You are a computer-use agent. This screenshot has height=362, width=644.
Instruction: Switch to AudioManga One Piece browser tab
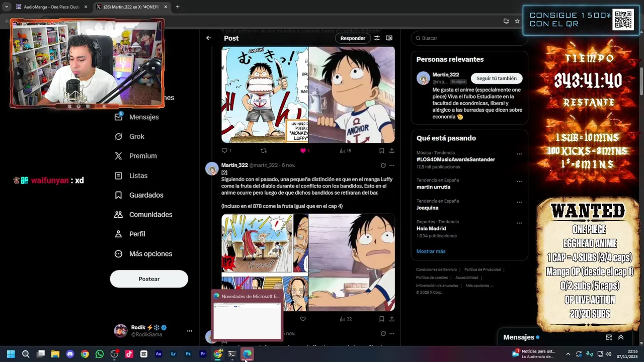(52, 7)
